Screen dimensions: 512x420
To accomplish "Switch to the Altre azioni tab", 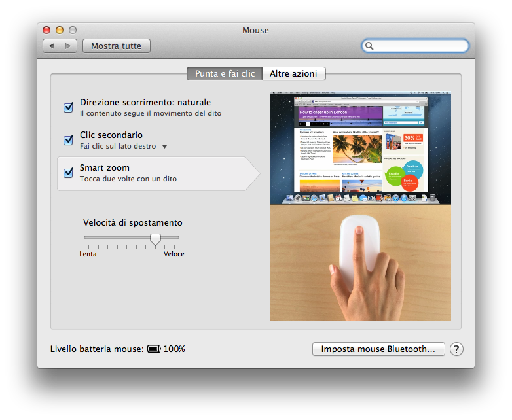I will (x=293, y=73).
